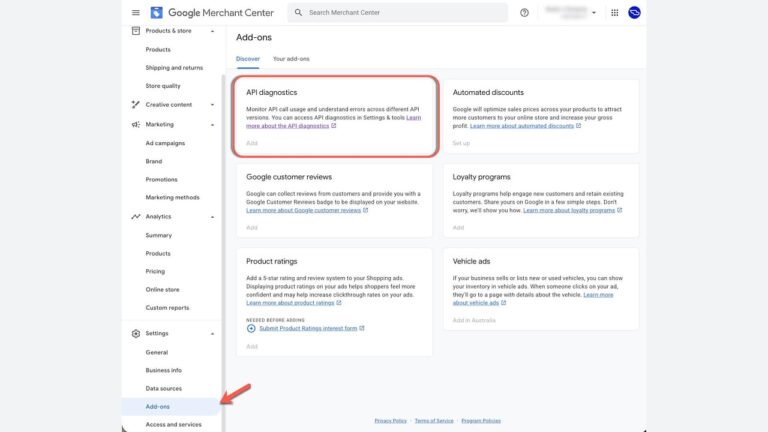Open Pricing in sidebar
This screenshot has height=432, width=768.
coord(155,271)
